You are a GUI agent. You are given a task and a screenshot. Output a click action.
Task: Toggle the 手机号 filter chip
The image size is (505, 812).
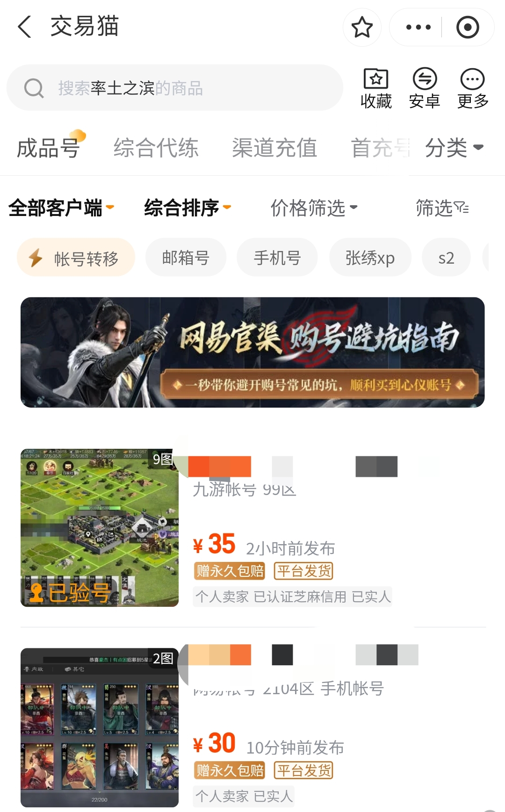pyautogui.click(x=277, y=258)
